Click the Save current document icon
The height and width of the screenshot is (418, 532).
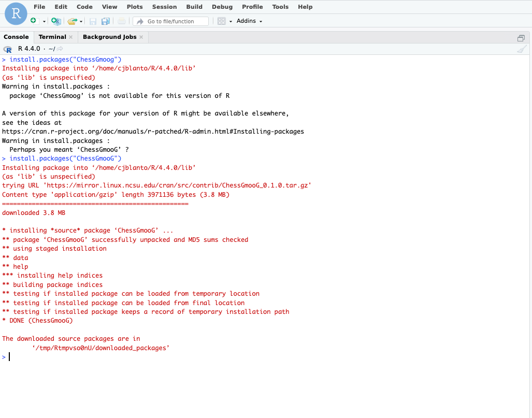pyautogui.click(x=93, y=21)
